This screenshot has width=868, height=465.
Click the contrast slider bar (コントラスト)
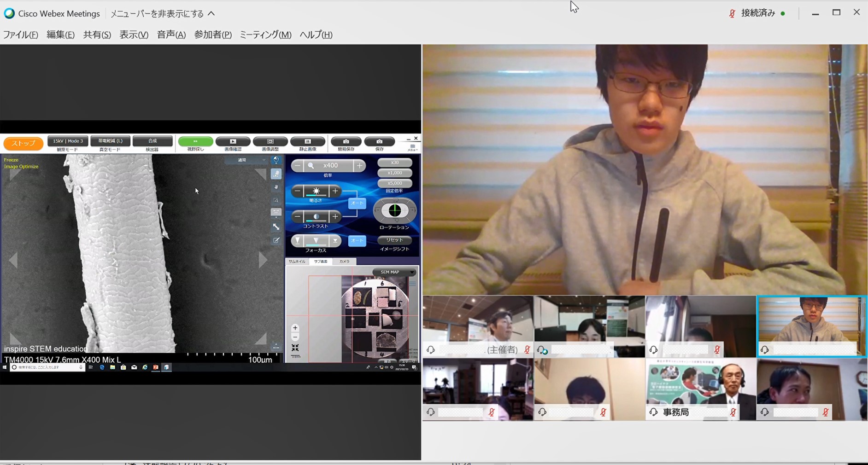click(316, 216)
